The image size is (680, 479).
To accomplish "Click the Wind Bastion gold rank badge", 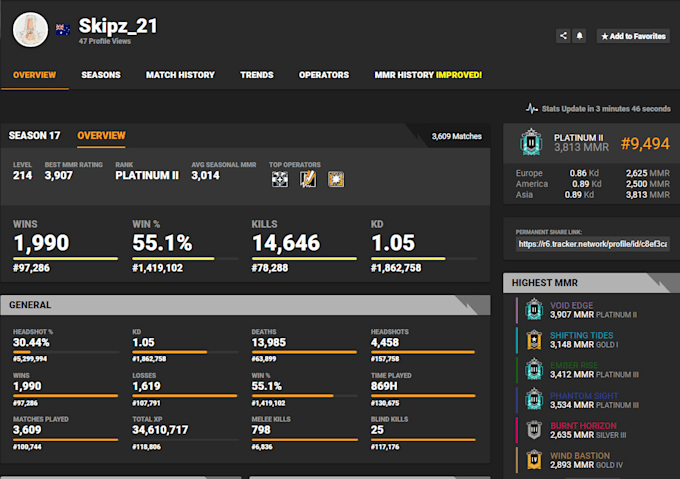I will click(x=534, y=459).
